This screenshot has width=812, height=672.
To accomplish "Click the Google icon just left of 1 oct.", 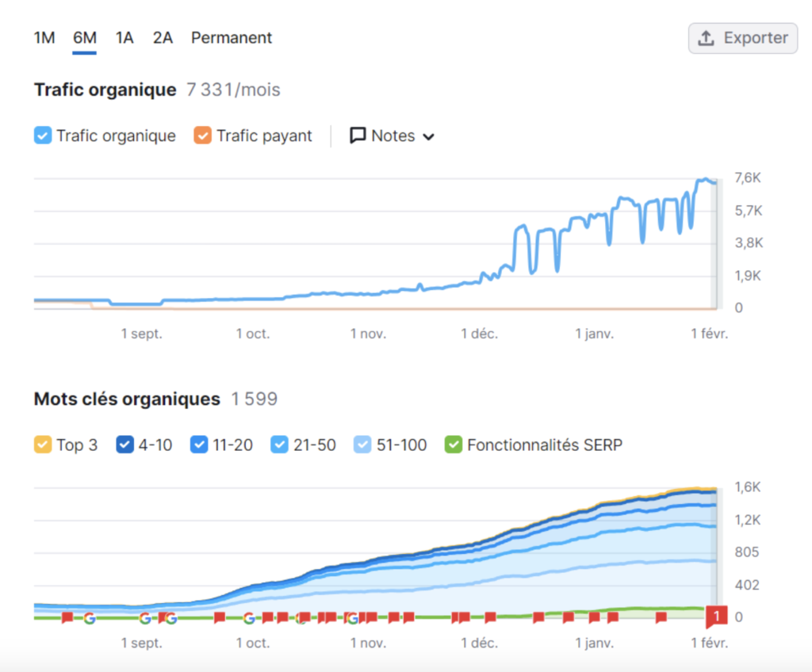I will coord(249,618).
